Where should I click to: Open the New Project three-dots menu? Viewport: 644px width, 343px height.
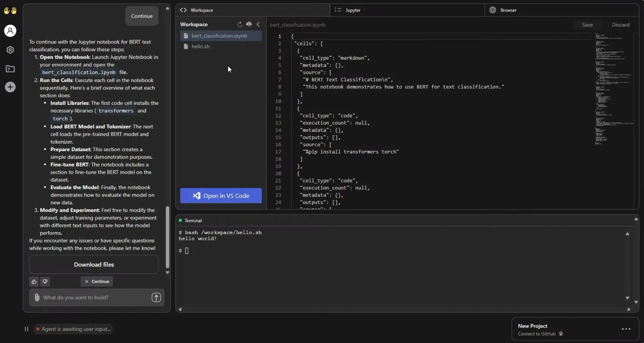click(x=626, y=329)
